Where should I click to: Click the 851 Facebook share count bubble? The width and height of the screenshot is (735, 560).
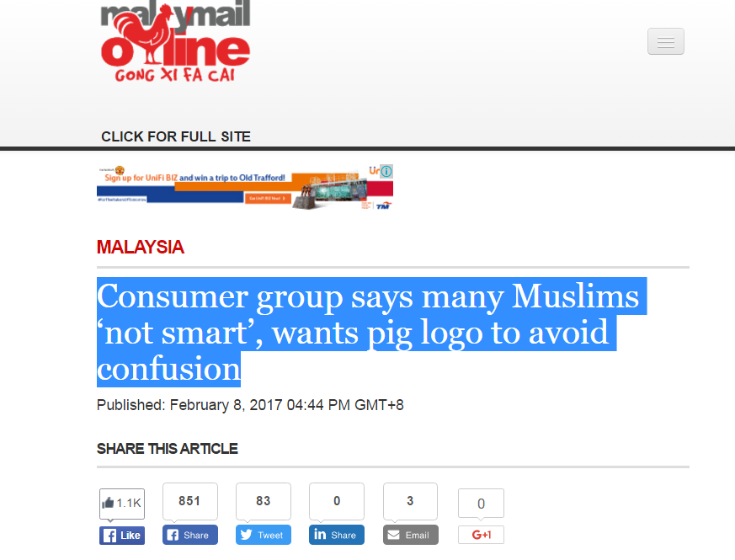point(189,501)
